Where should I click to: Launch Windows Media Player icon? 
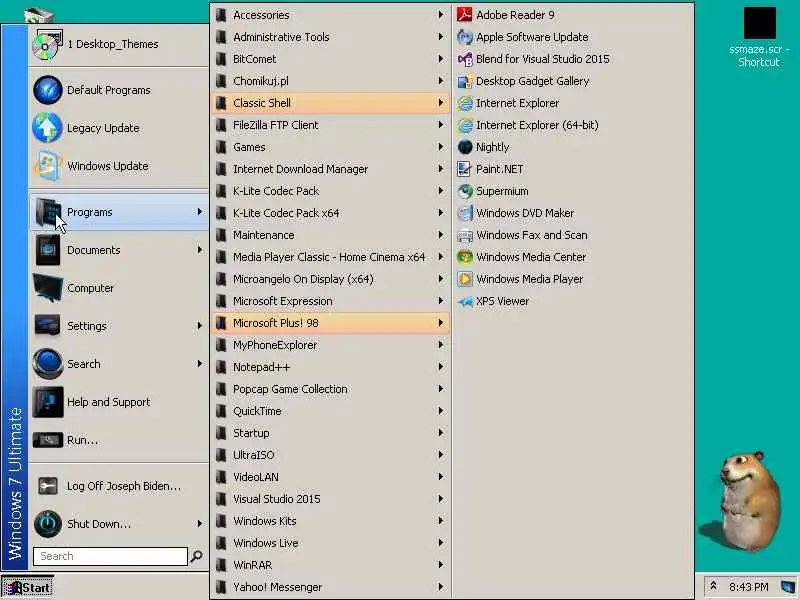[x=464, y=279]
